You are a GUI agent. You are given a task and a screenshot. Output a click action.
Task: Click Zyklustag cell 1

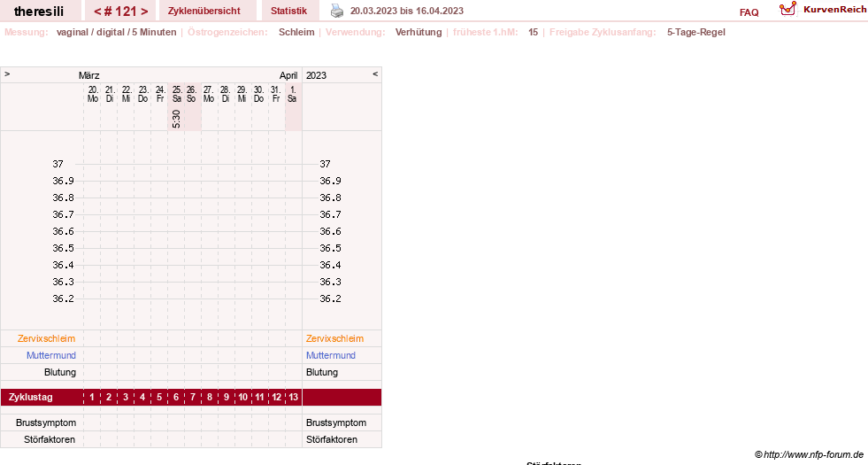click(x=92, y=398)
